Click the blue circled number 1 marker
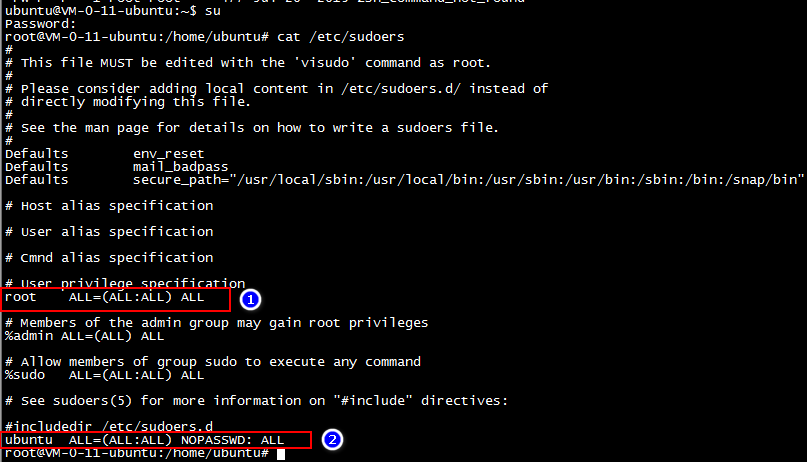This screenshot has height=462, width=807. (x=250, y=299)
